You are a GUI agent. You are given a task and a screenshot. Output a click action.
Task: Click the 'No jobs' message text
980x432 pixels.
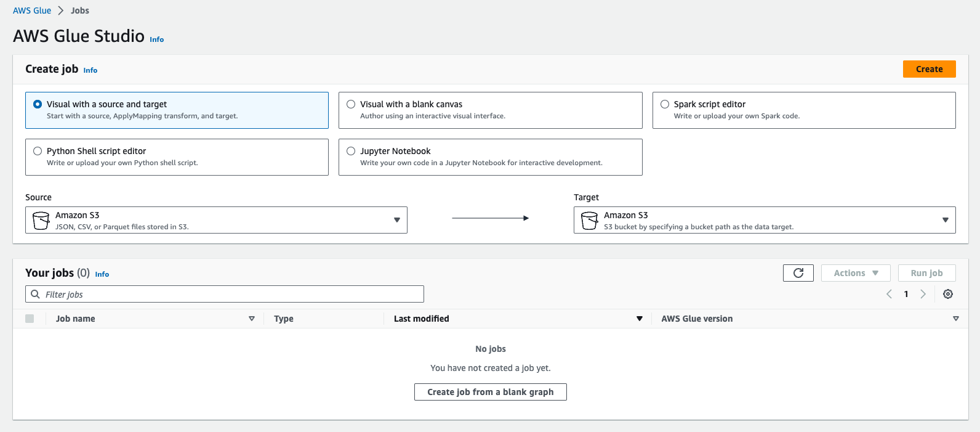[491, 349]
